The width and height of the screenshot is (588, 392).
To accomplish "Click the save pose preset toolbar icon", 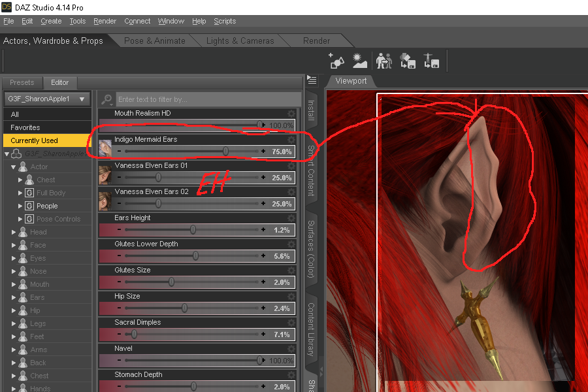I will 431,61.
